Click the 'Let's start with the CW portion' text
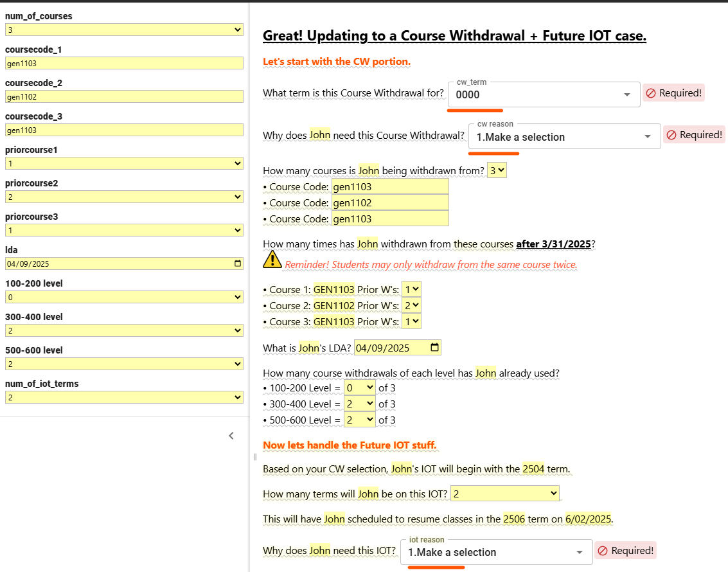Screen dimensions: 728x572 click(337, 61)
